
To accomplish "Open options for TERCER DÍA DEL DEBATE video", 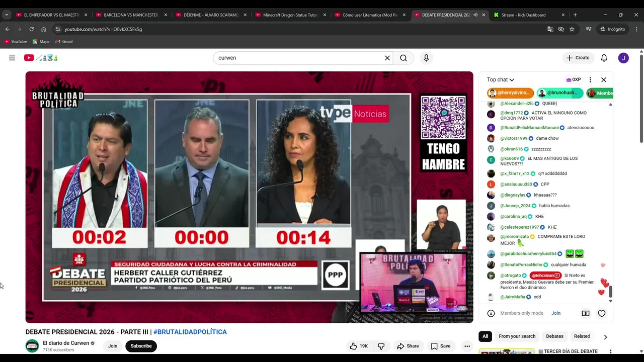I will 610,351.
